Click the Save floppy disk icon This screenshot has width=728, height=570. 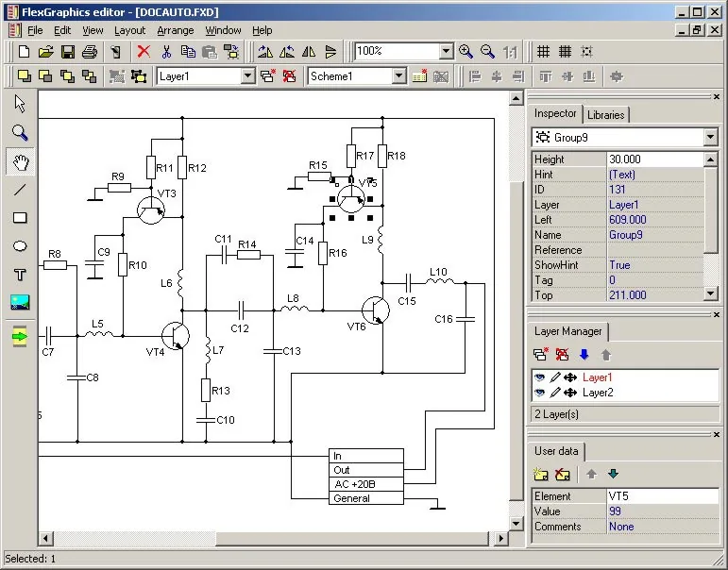pyautogui.click(x=68, y=51)
